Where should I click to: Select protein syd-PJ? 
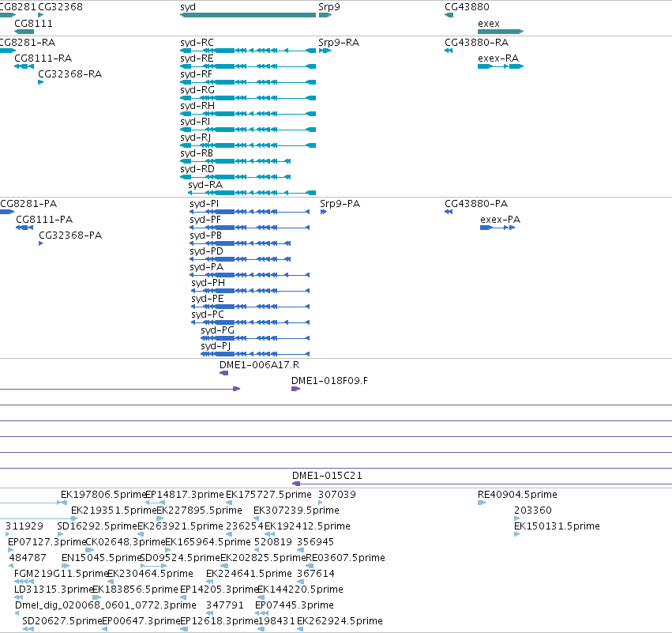(255, 354)
